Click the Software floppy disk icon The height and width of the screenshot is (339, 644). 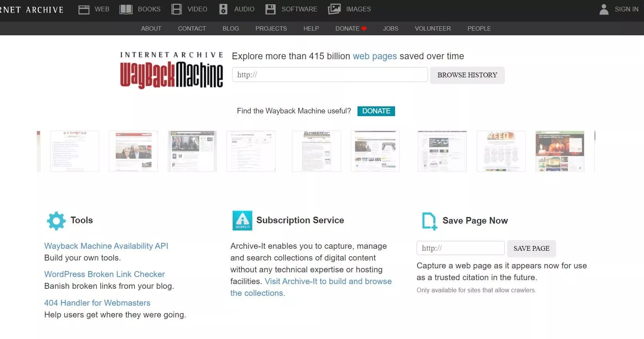[x=270, y=9]
